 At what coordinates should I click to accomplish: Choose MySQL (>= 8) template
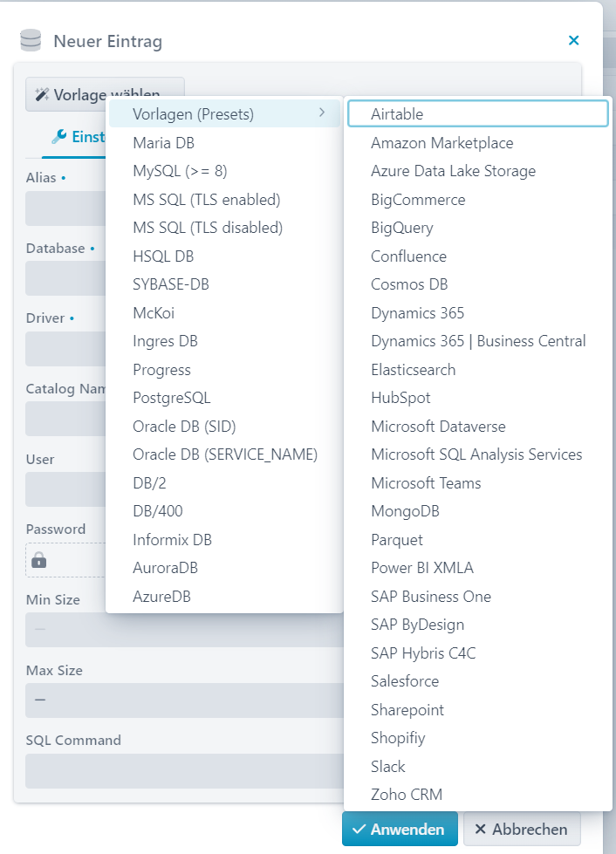coord(224,171)
